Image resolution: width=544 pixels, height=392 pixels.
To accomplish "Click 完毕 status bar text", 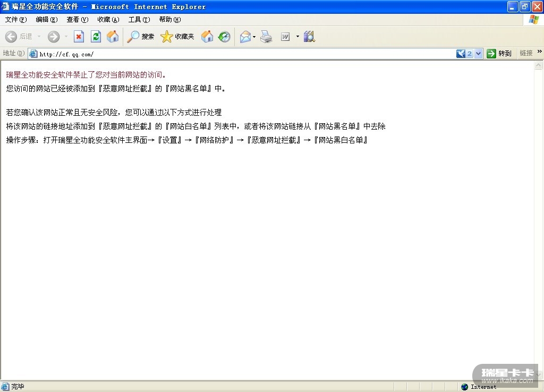I will point(18,387).
